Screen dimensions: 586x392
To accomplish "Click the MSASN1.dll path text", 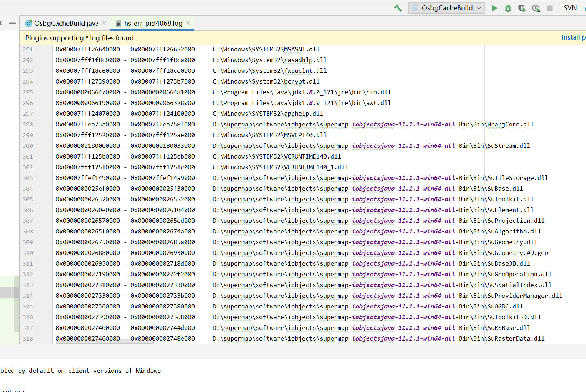I will tap(266, 49).
